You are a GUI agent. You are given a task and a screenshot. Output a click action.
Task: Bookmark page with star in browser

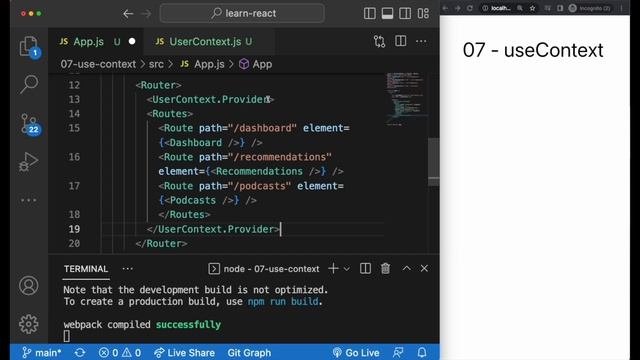tap(532, 8)
